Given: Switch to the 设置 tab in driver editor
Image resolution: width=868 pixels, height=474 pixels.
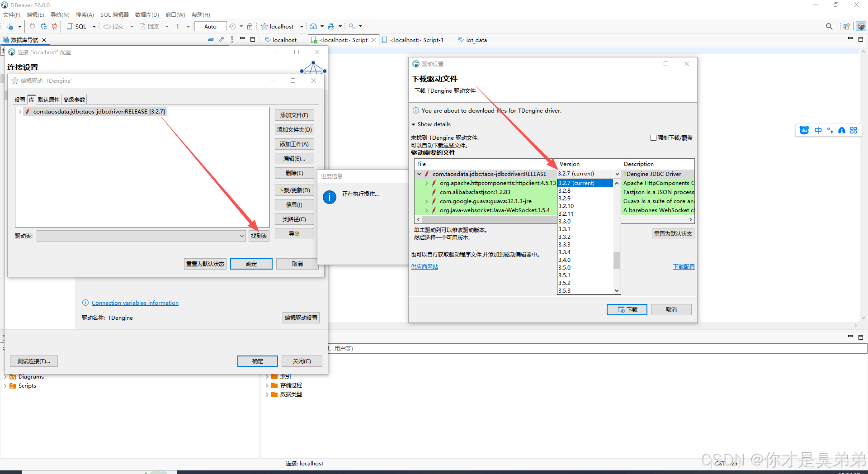Looking at the screenshot, I should [20, 100].
